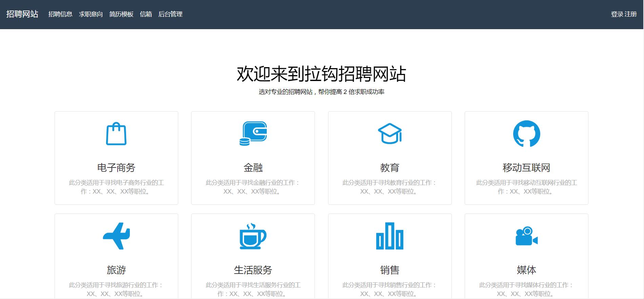Screen dimensions: 644x299
Task: Select the 移动互联网 category title
Action: click(526, 167)
